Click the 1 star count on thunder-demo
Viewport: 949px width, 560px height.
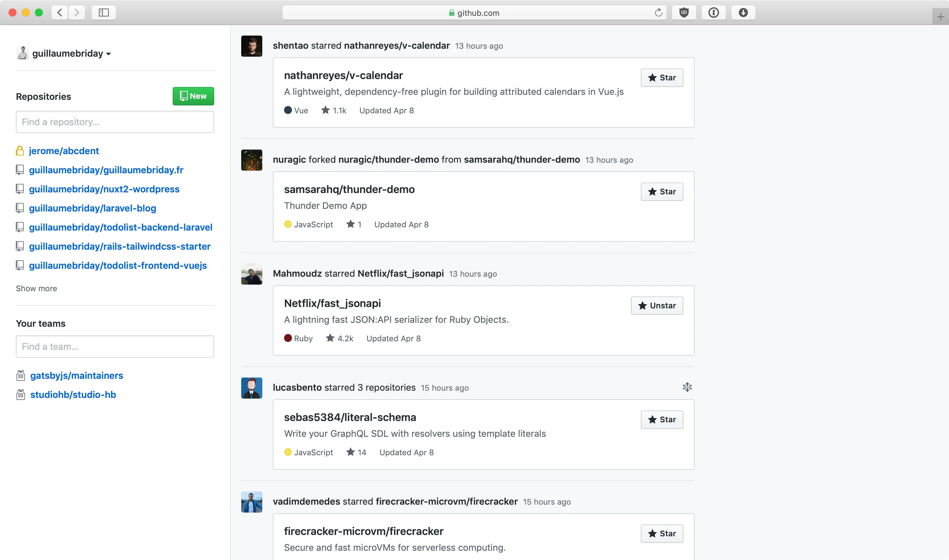point(354,224)
